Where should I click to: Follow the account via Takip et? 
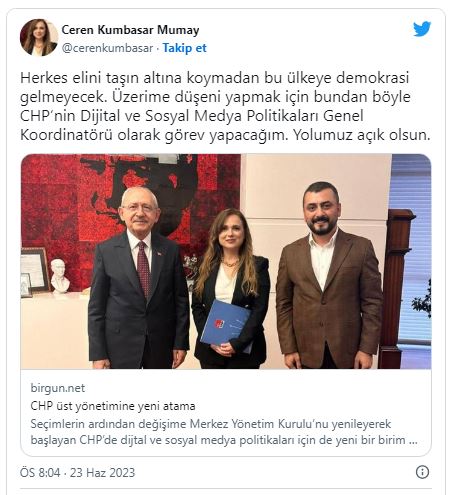(x=185, y=48)
